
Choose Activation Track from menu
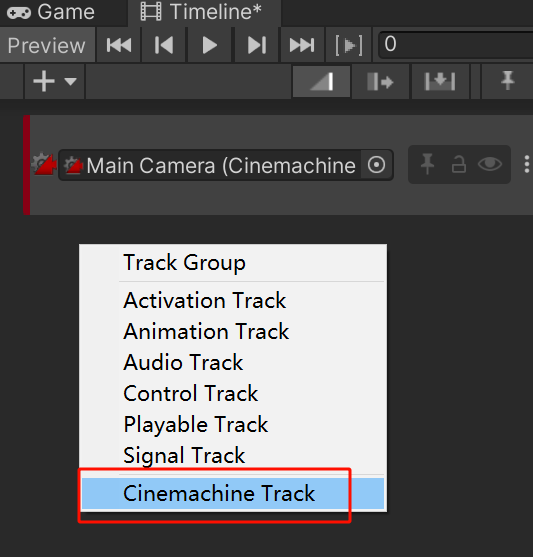click(233, 301)
